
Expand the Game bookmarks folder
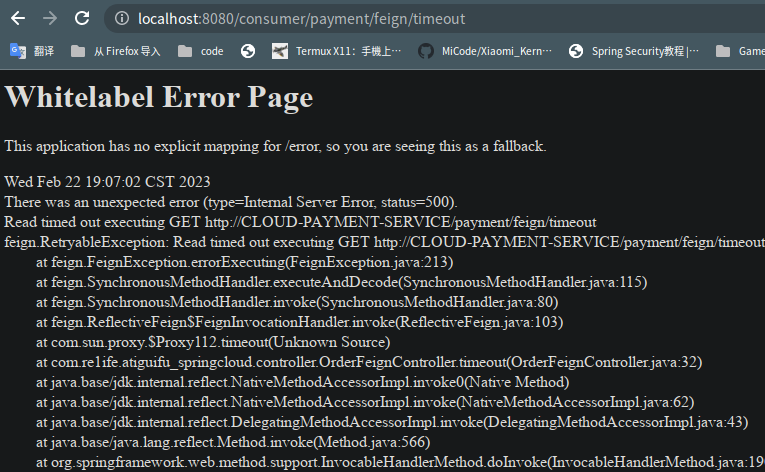coord(740,51)
